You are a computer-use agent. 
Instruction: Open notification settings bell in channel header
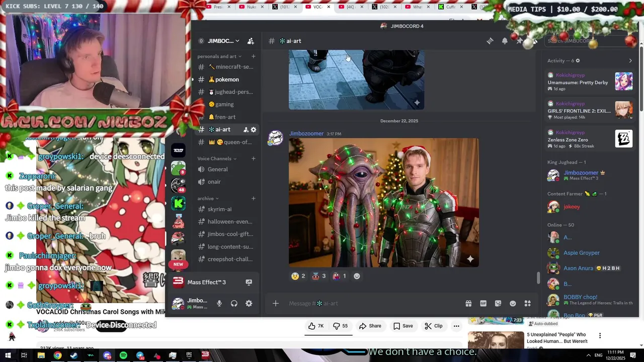point(505,41)
